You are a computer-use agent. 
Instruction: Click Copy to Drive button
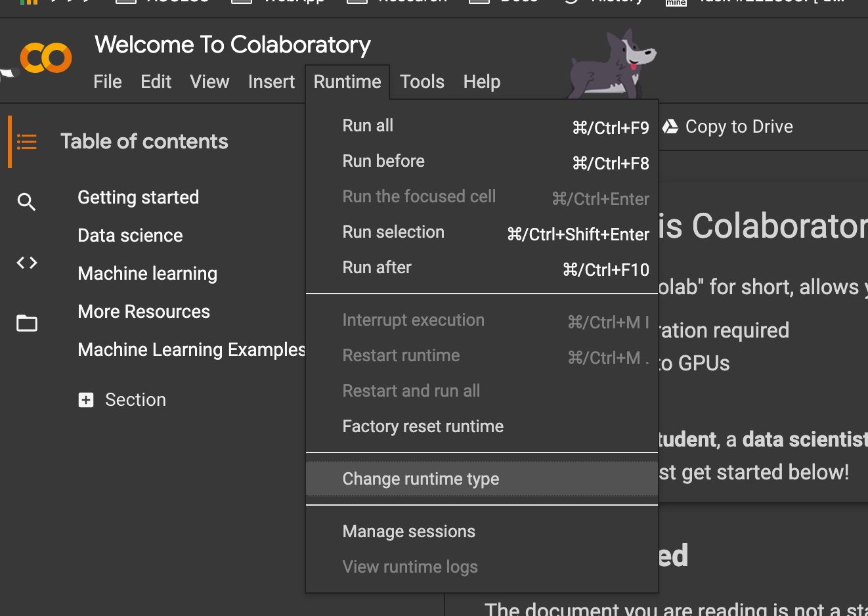tap(738, 127)
